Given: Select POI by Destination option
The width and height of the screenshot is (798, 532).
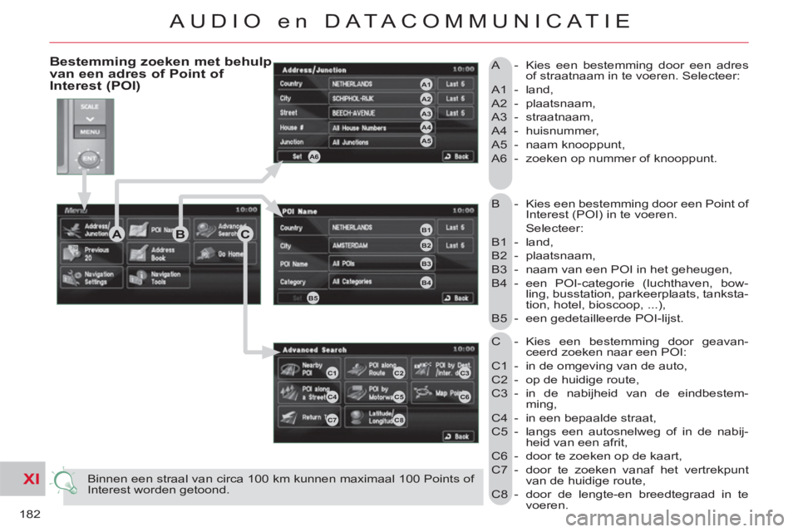Looking at the screenshot, I should coord(442,369).
